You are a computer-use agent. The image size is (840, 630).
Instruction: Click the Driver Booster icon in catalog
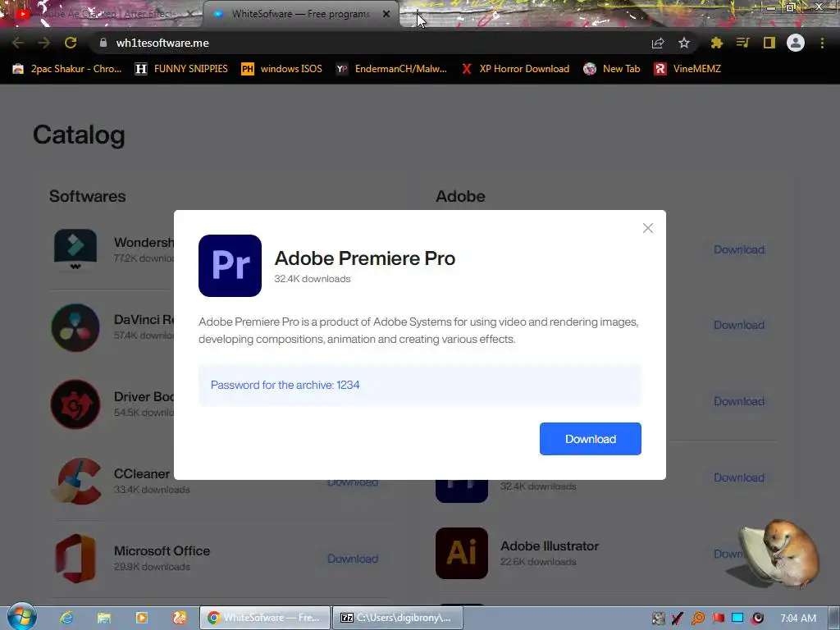pos(75,404)
